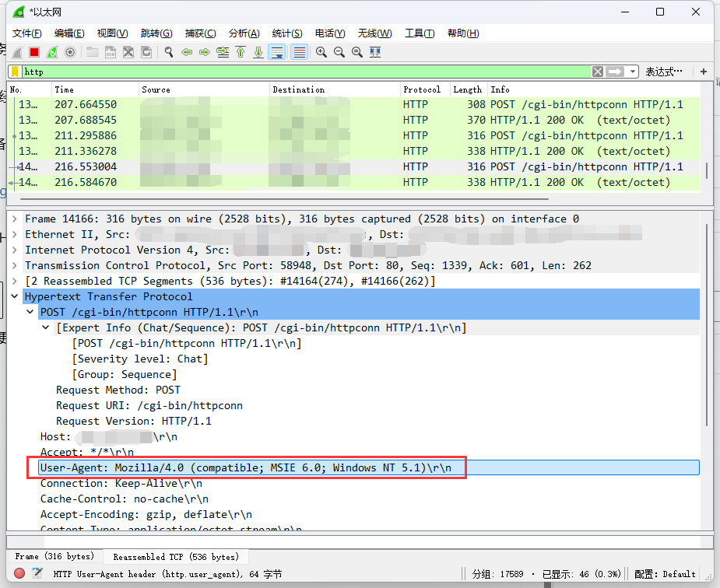Jump to the first packet icon
Viewport: 720px width, 588px height.
tap(241, 52)
